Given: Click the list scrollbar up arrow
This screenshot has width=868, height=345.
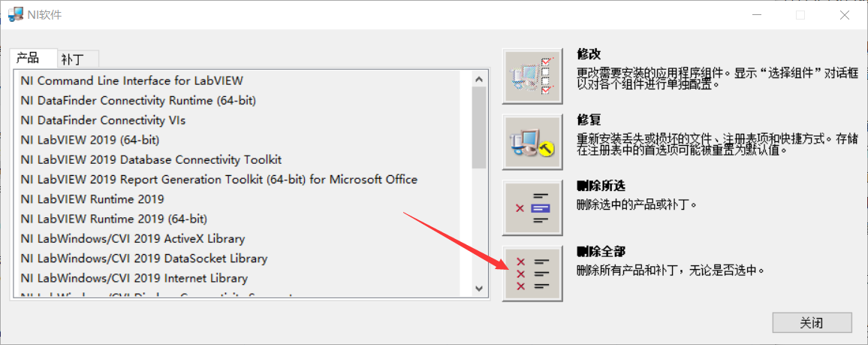Looking at the screenshot, I should pyautogui.click(x=479, y=79).
